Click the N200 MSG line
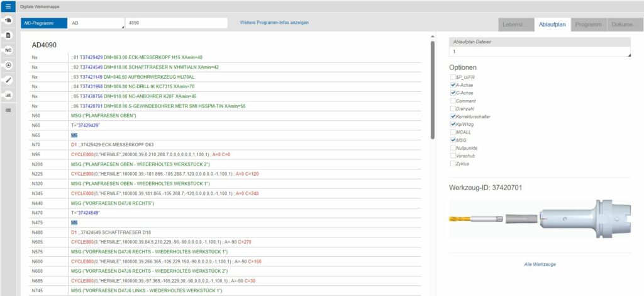 pyautogui.click(x=142, y=164)
